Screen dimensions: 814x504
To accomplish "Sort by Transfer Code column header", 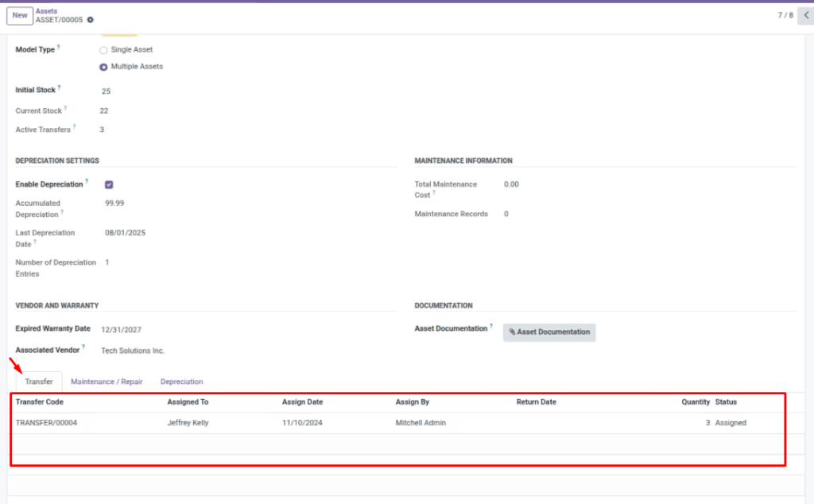I will (40, 401).
